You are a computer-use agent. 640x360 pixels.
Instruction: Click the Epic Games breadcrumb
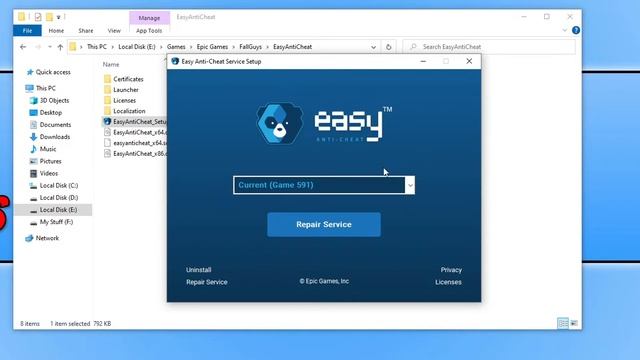(x=212, y=47)
